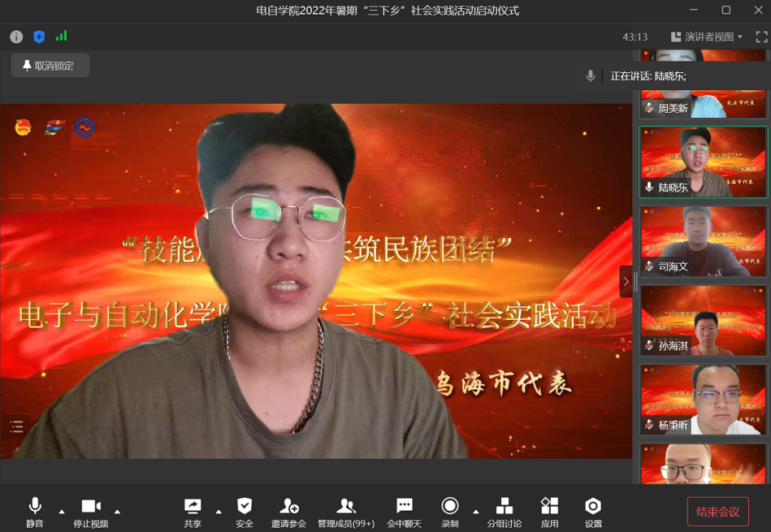The width and height of the screenshot is (771, 532).
Task: Toggle the microphone mute (静音)
Action: [x=34, y=513]
